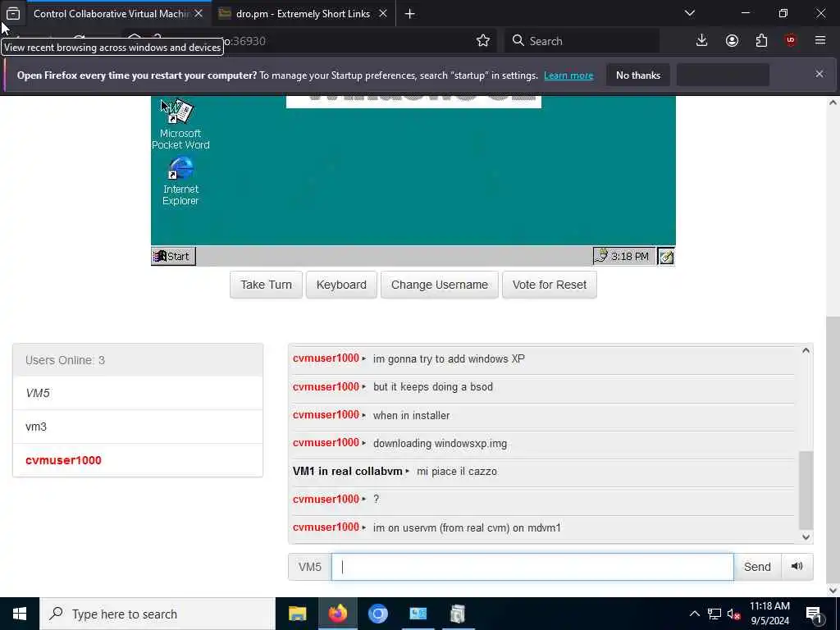Open the gray server app in taskbar
The height and width of the screenshot is (630, 840).
[x=458, y=614]
